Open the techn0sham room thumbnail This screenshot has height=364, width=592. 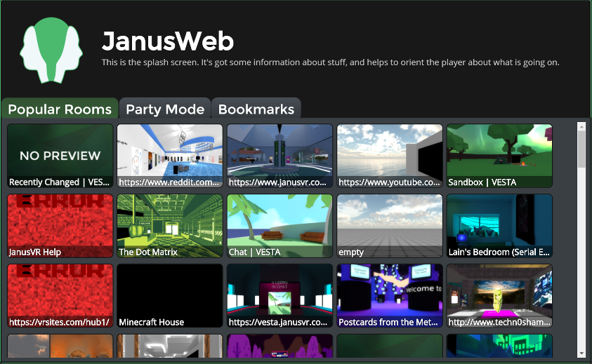click(x=499, y=296)
